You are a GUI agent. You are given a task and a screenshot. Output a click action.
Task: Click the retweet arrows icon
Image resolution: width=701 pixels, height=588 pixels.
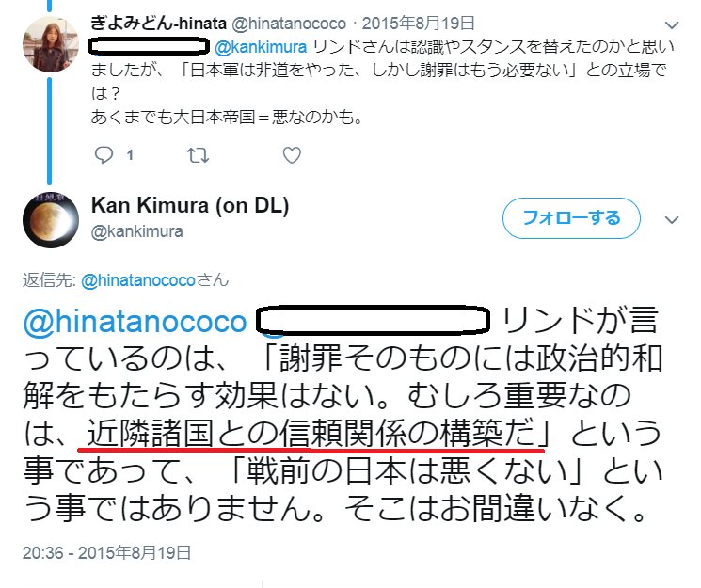198,155
